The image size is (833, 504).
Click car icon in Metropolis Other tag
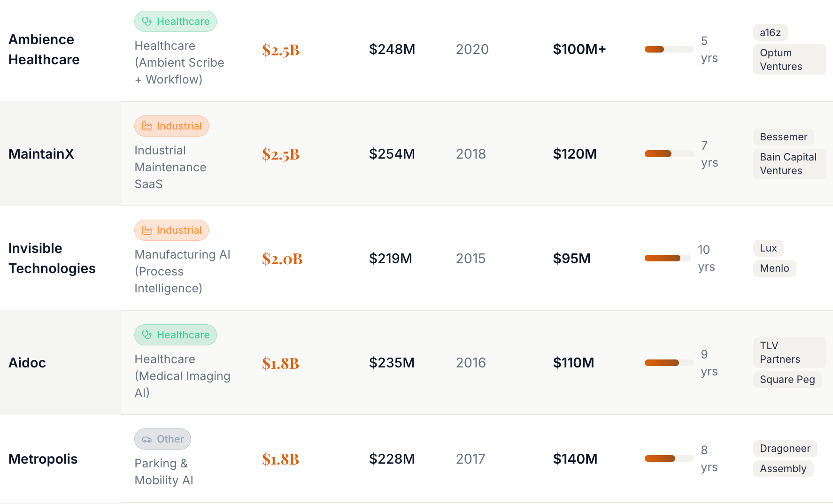147,439
